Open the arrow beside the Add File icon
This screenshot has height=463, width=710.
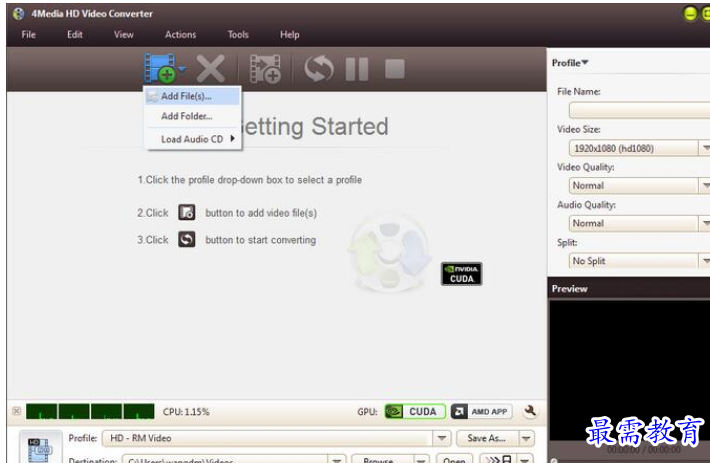click(x=182, y=69)
